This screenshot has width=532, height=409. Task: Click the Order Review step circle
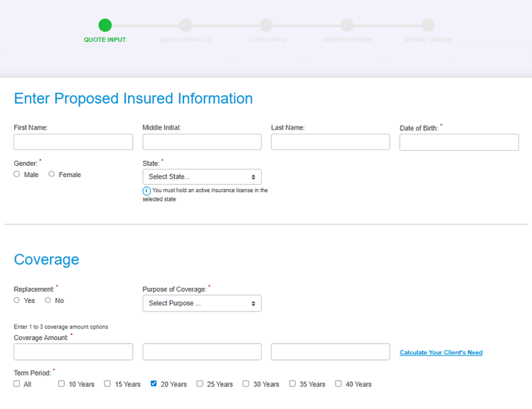coord(347,26)
